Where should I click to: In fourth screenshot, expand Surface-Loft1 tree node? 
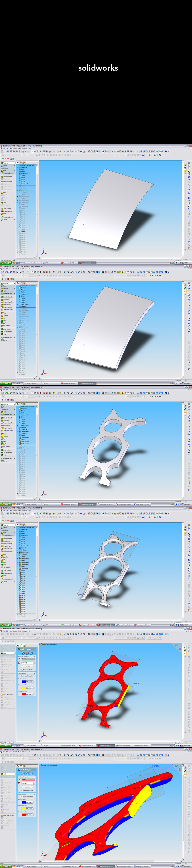tap(17, 546)
